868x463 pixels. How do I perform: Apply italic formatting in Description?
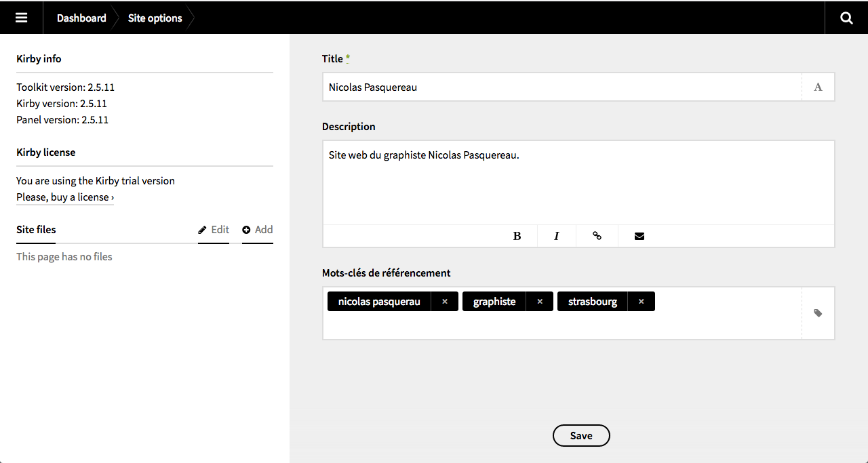point(556,236)
